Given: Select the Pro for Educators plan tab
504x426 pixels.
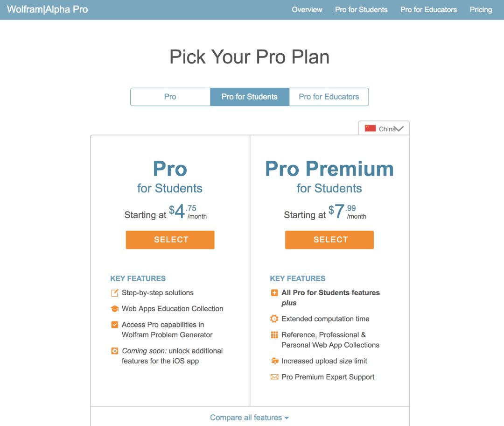Looking at the screenshot, I should coord(329,97).
